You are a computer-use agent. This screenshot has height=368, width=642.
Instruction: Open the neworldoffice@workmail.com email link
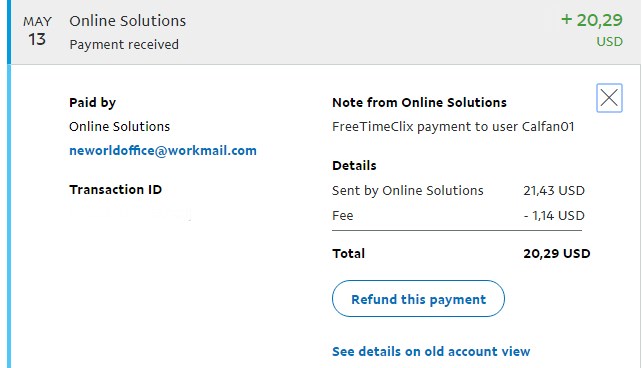click(x=163, y=151)
